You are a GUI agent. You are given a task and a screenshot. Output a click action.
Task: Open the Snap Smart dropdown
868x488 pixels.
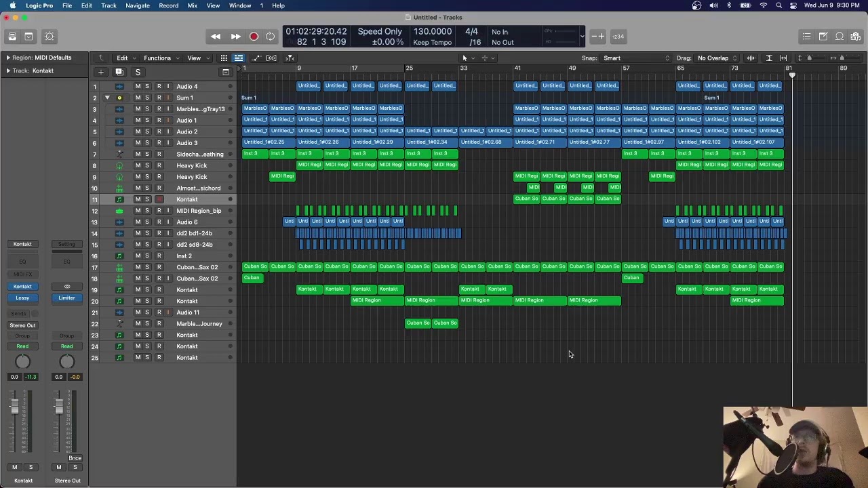636,58
